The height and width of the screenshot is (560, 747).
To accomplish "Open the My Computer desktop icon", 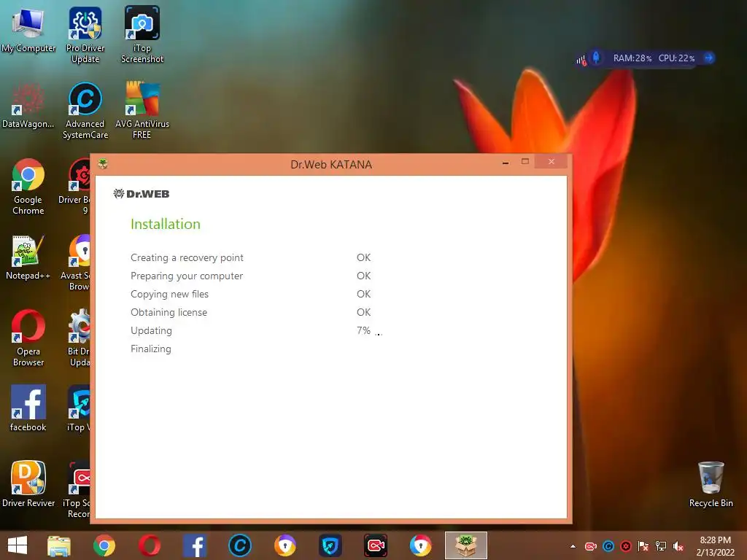I will click(x=28, y=31).
